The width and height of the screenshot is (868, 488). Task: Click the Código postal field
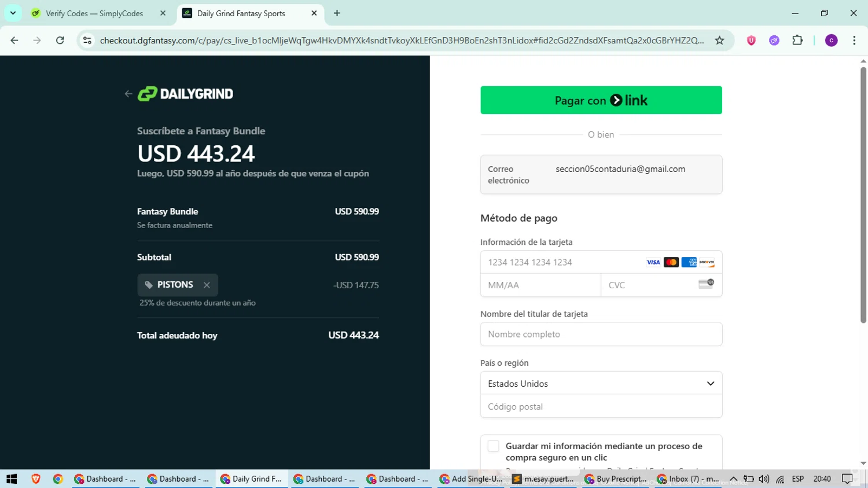tap(601, 406)
